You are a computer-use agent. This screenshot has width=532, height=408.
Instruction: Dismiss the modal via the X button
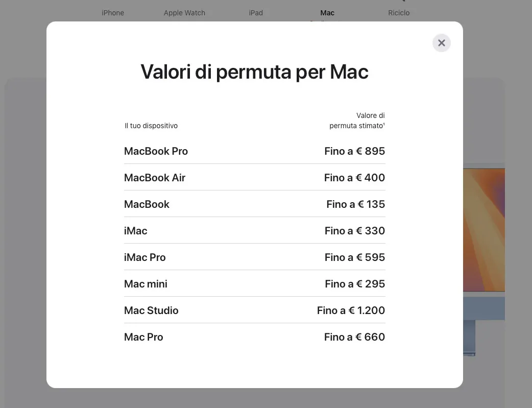441,43
